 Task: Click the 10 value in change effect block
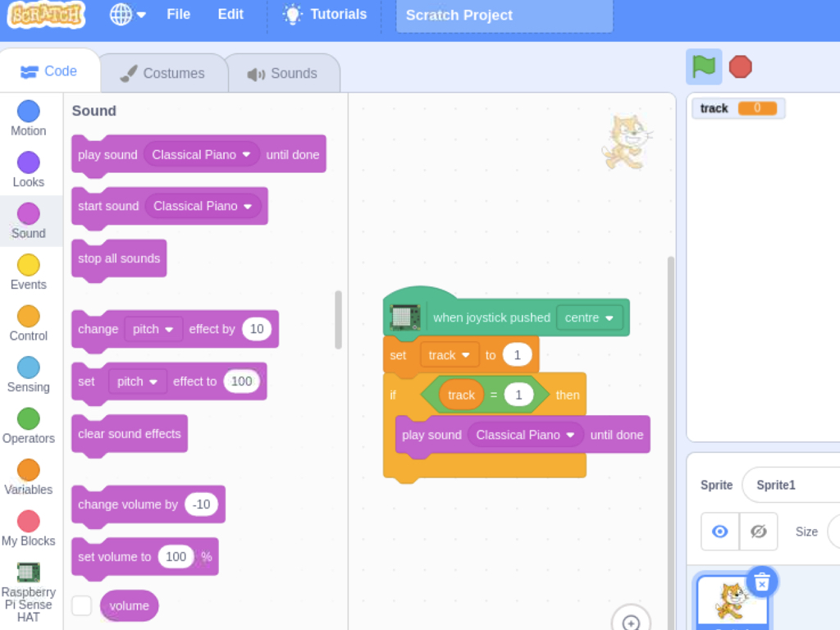click(257, 329)
